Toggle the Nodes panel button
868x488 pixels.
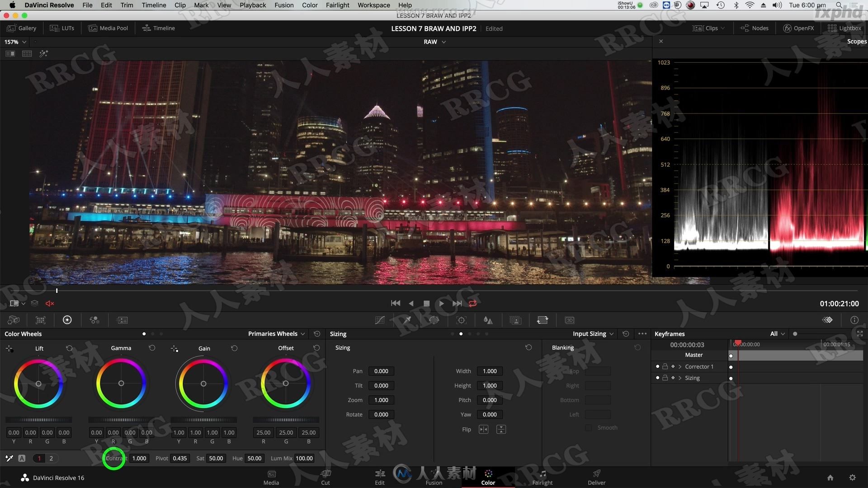(x=755, y=28)
